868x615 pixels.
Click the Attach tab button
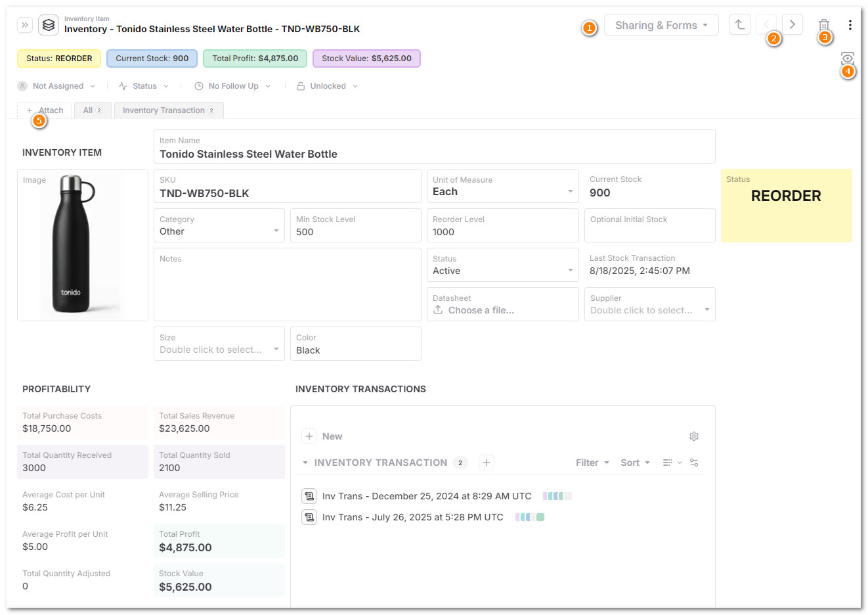point(45,110)
